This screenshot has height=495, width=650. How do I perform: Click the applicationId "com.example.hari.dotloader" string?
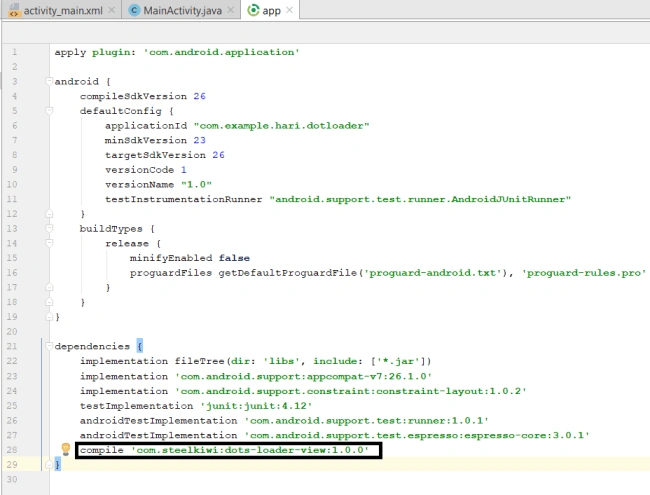point(281,126)
